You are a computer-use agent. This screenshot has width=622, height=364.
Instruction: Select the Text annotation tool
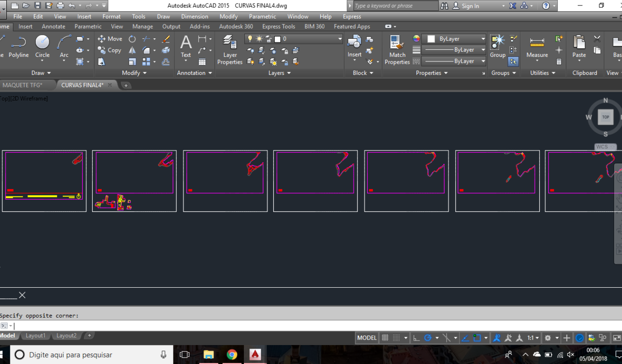tap(186, 47)
